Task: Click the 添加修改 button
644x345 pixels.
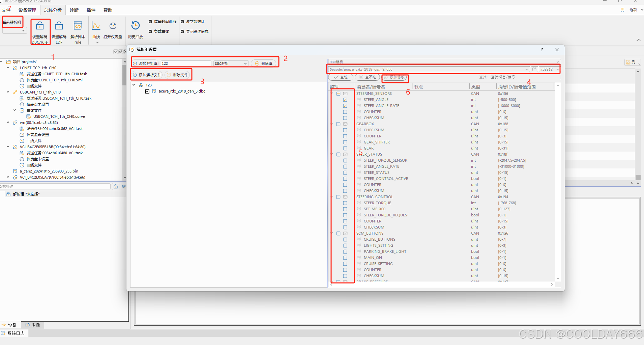Action: tap(395, 77)
